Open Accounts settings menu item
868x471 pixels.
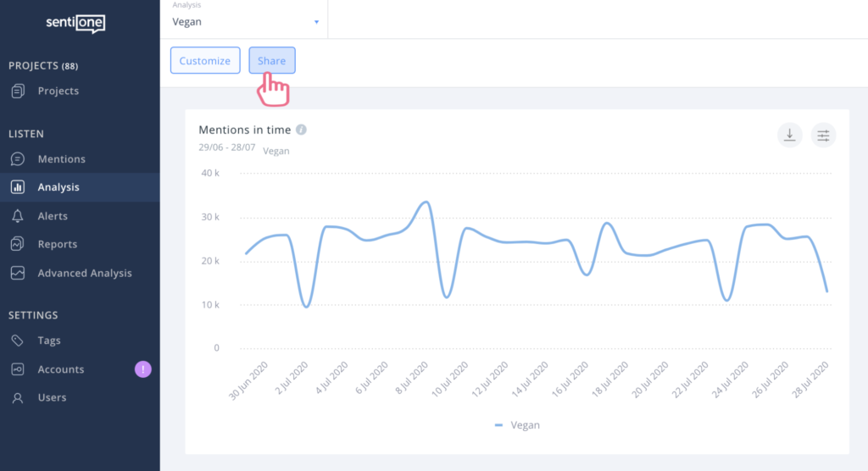point(61,369)
